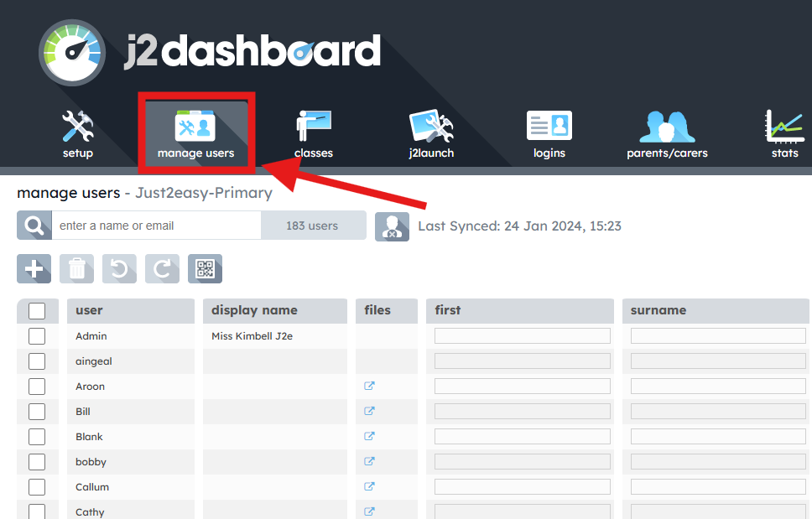Click the Just2easy-Primary heading text
The image size is (812, 519).
pyautogui.click(x=204, y=193)
